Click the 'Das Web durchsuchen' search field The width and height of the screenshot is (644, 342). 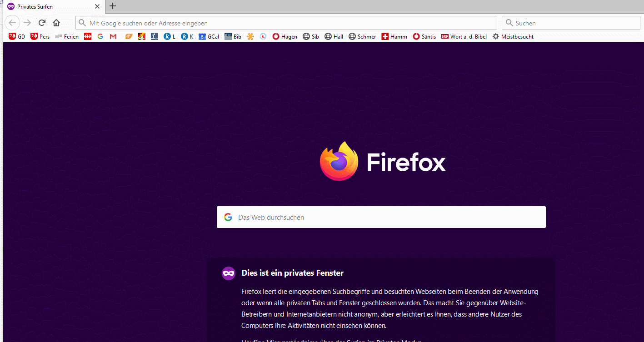381,217
